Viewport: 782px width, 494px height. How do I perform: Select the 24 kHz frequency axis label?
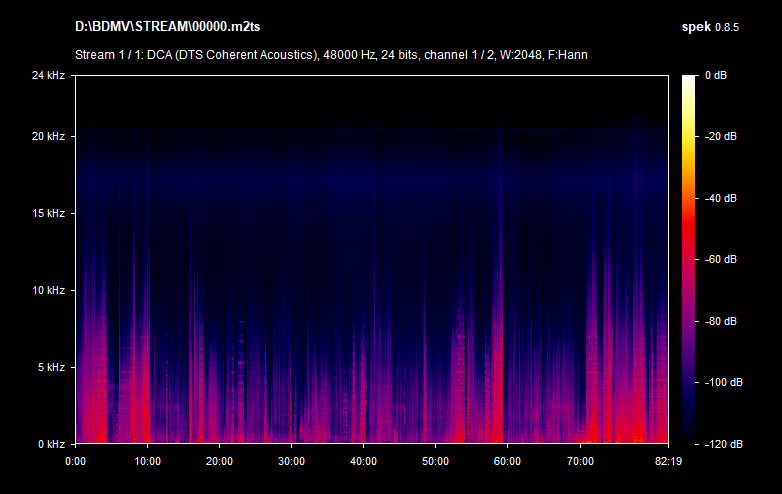pyautogui.click(x=47, y=76)
